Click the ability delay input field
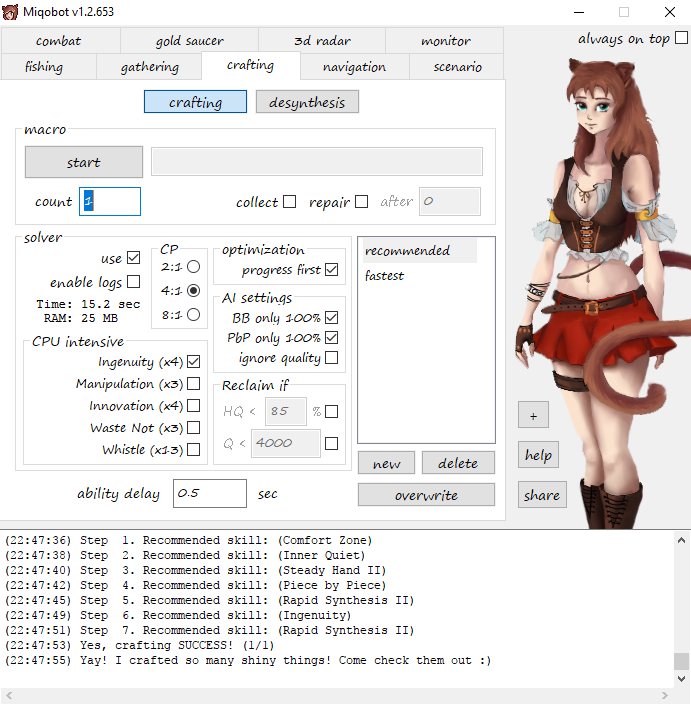Screen dimensions: 691x704 pyautogui.click(x=210, y=493)
